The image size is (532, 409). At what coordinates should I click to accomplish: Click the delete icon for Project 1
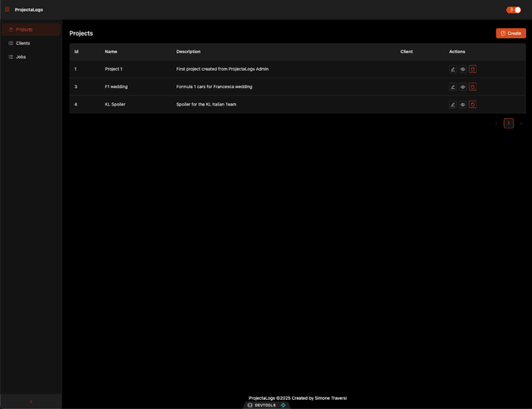coord(473,69)
